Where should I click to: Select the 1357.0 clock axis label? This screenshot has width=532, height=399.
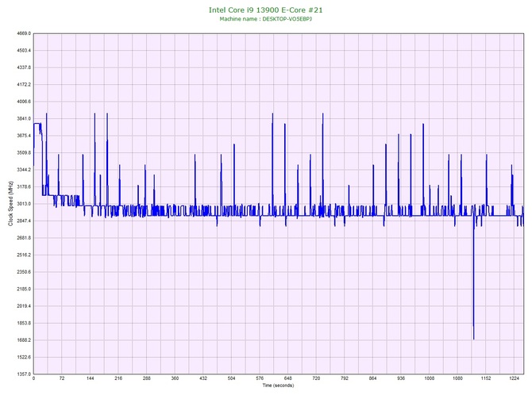[24, 374]
